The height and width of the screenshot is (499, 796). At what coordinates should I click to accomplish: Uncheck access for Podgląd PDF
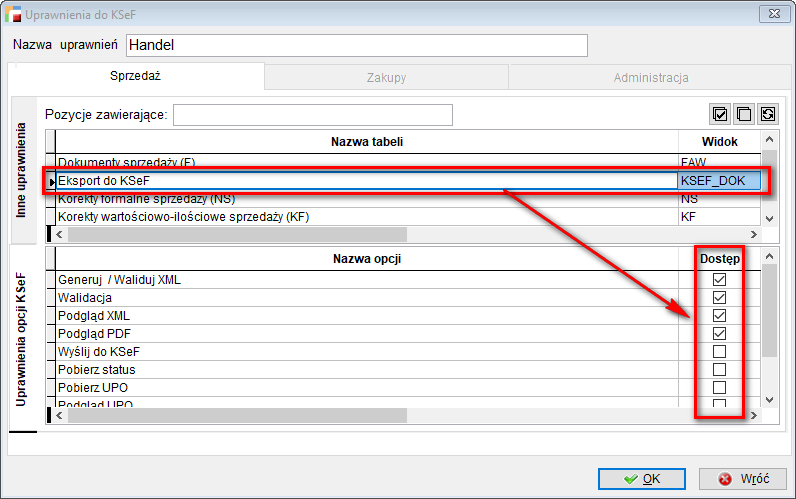point(719,334)
